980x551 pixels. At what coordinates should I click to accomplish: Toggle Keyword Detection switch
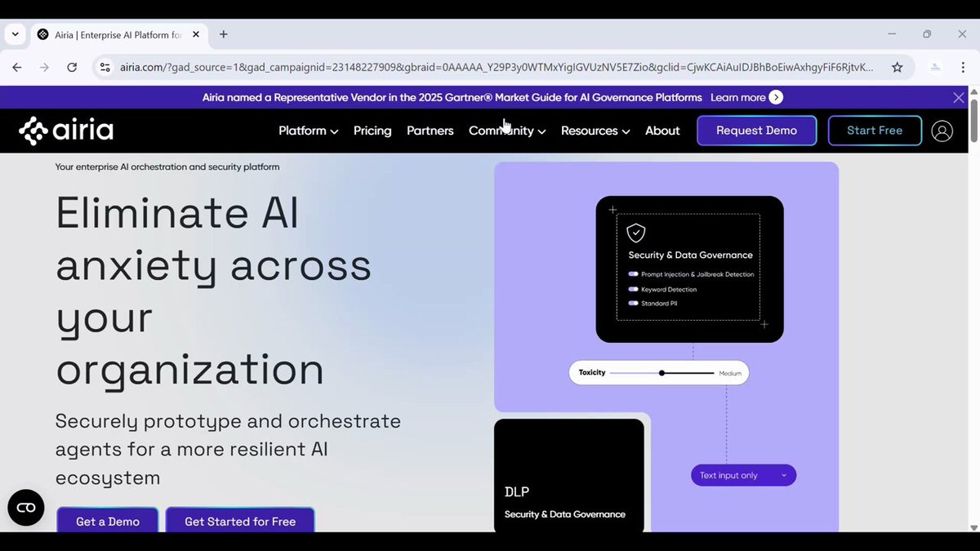pyautogui.click(x=633, y=289)
